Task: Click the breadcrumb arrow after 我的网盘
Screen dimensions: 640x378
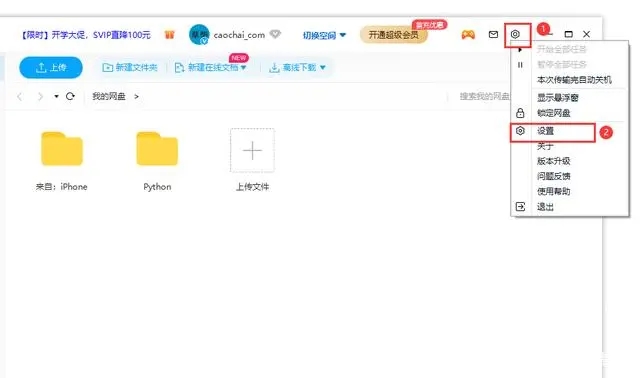Action: 136,96
